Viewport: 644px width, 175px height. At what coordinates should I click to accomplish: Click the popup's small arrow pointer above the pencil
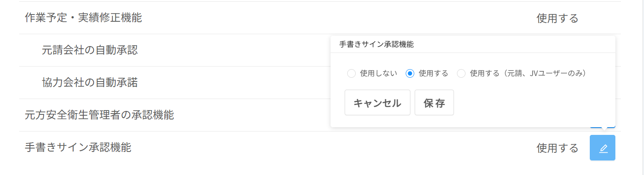pyautogui.click(x=603, y=128)
